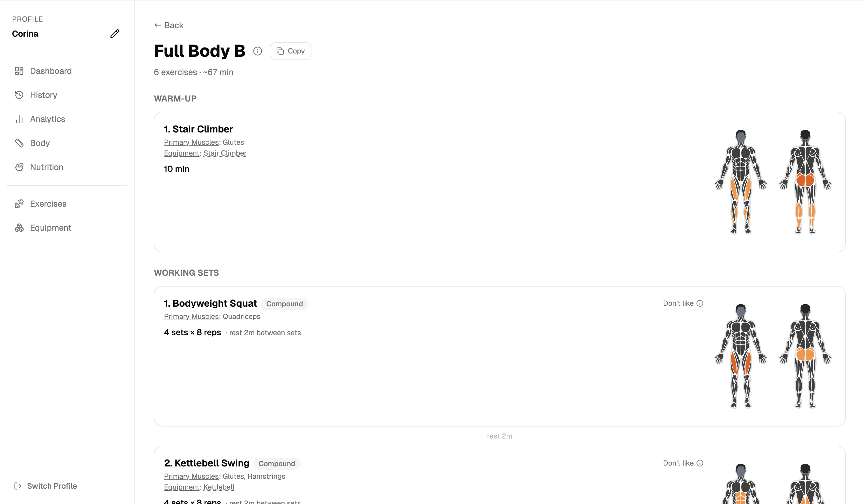The image size is (865, 504).
Task: Click the Kettlebell Swing exercise title
Action: click(x=207, y=463)
